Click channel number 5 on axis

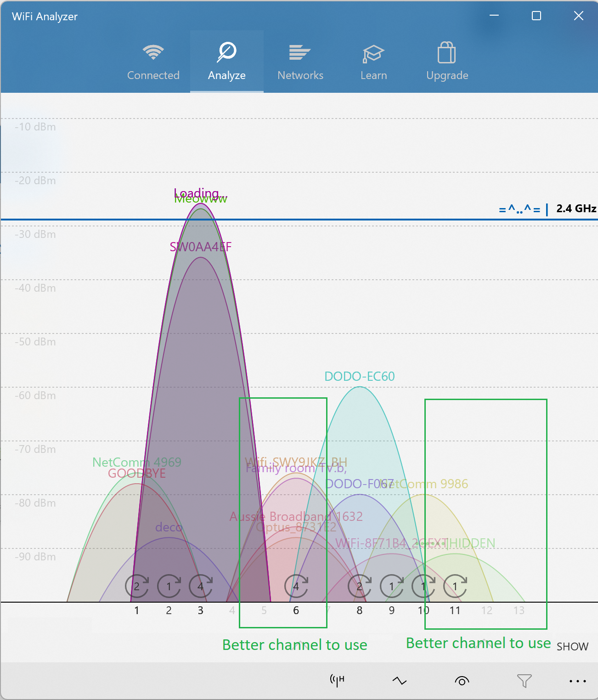coord(264,610)
